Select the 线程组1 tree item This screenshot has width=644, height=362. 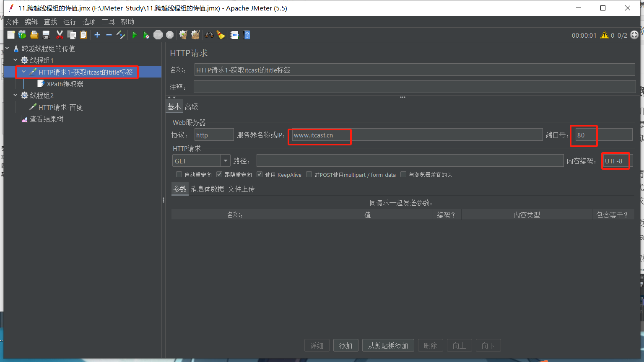[42, 60]
